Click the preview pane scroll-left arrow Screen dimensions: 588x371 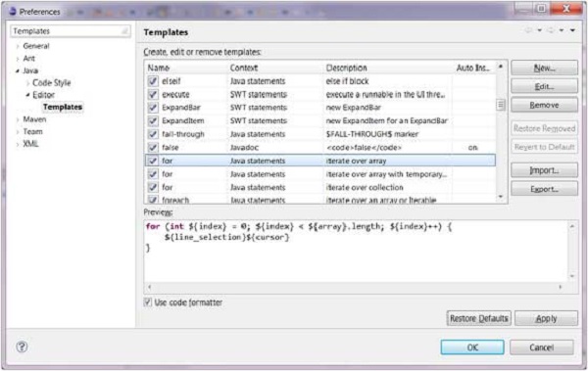[x=150, y=287]
